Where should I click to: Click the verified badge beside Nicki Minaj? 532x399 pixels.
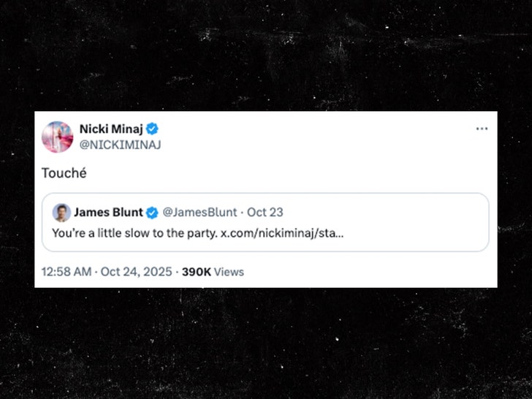coord(152,129)
